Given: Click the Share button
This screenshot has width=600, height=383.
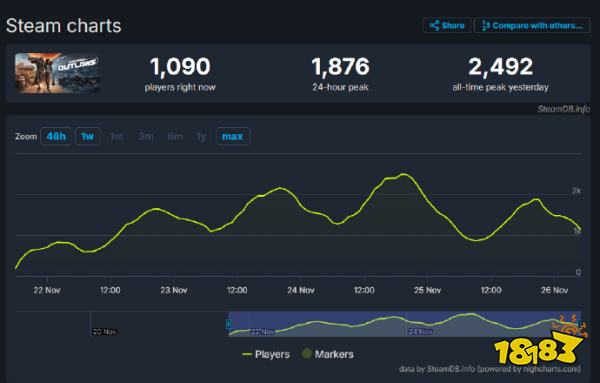Looking at the screenshot, I should click(447, 26).
